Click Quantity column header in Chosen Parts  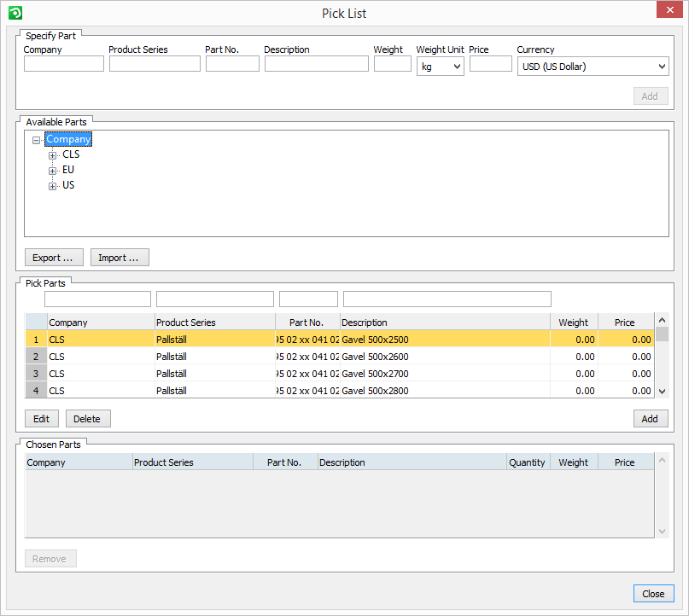point(527,462)
